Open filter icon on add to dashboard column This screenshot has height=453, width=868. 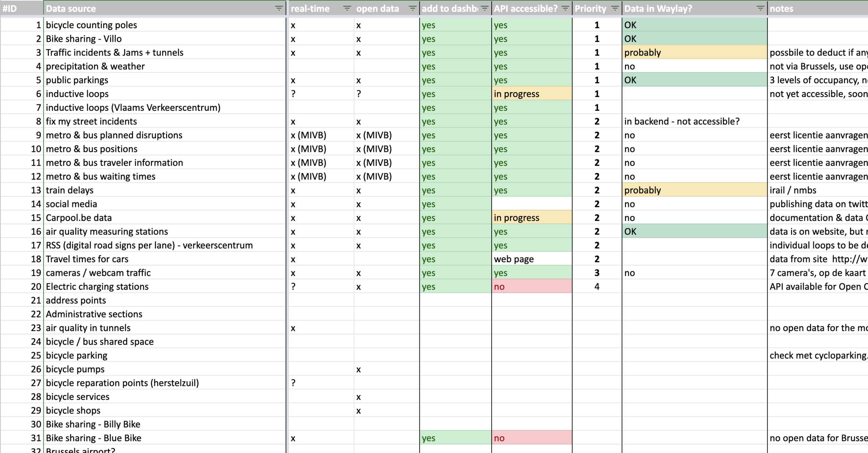[485, 8]
